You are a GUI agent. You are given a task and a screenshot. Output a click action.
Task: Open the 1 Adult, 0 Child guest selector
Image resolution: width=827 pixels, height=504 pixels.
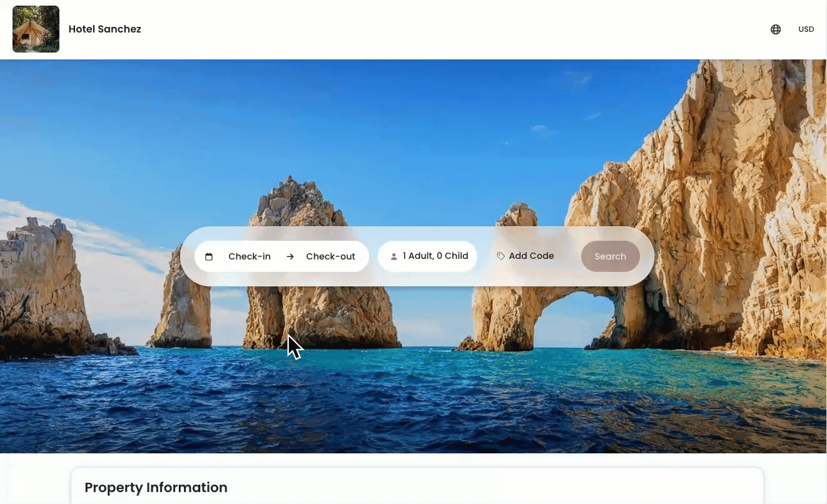pyautogui.click(x=428, y=256)
